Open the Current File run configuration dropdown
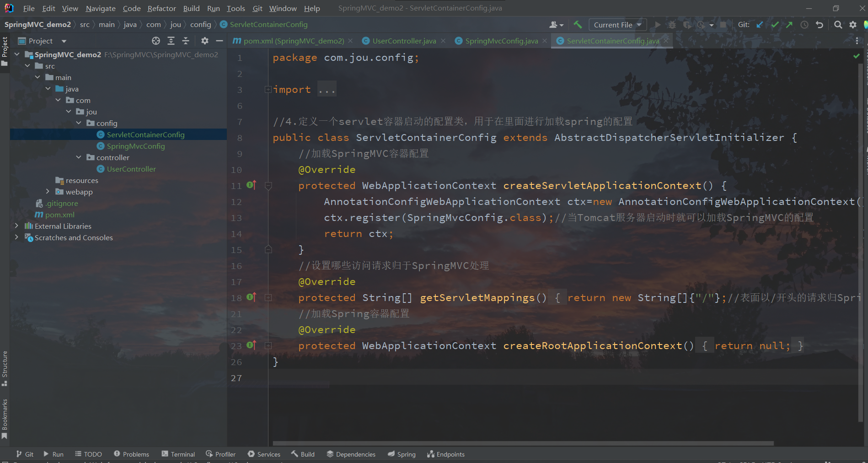Image resolution: width=868 pixels, height=463 pixels. tap(617, 25)
